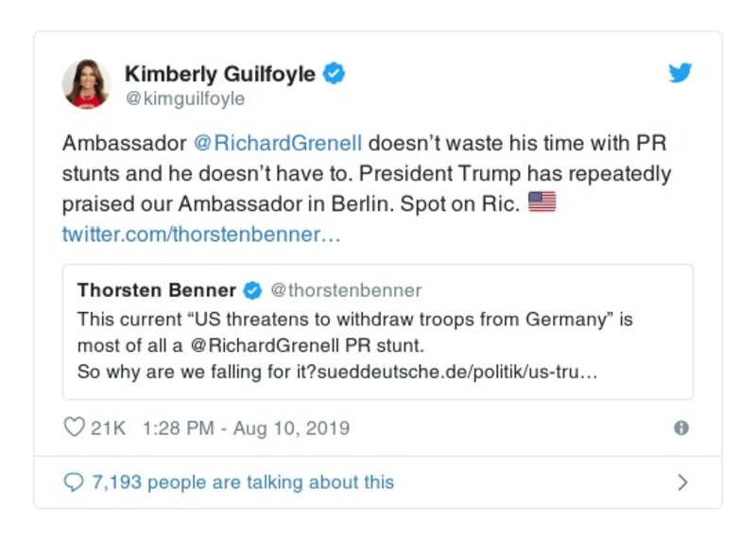
Task: Like the tweet with the heart icon
Action: tap(74, 428)
